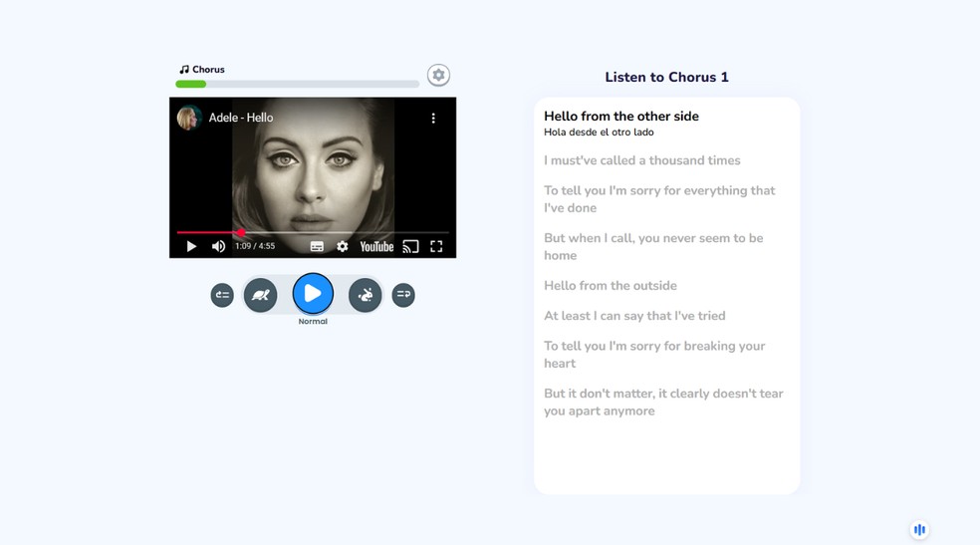The image size is (980, 545).
Task: Enter fullscreen video mode
Action: coord(436,246)
